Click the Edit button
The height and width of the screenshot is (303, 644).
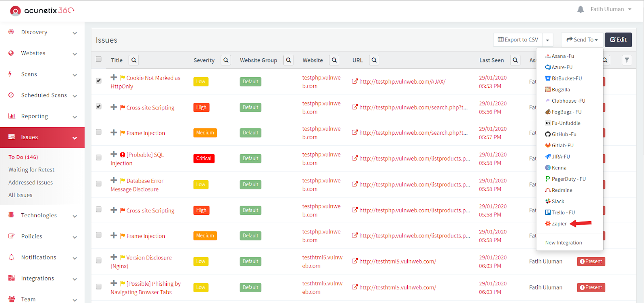[618, 40]
